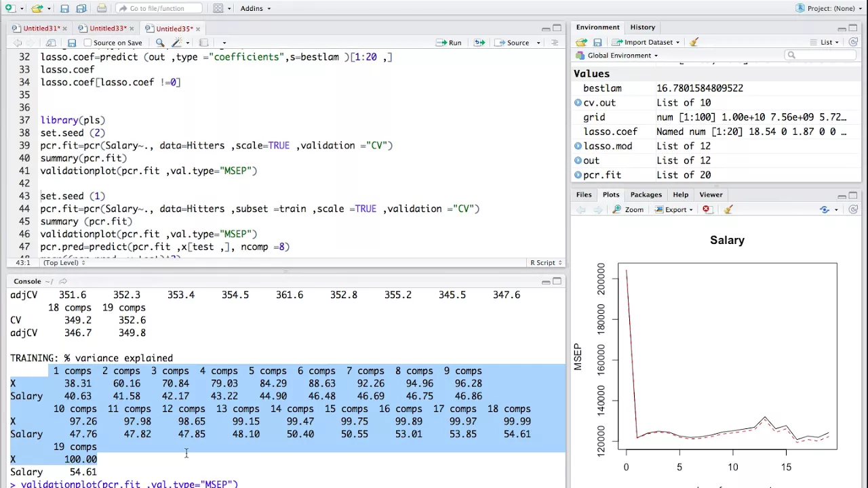Remove current plot with red X icon

click(707, 209)
